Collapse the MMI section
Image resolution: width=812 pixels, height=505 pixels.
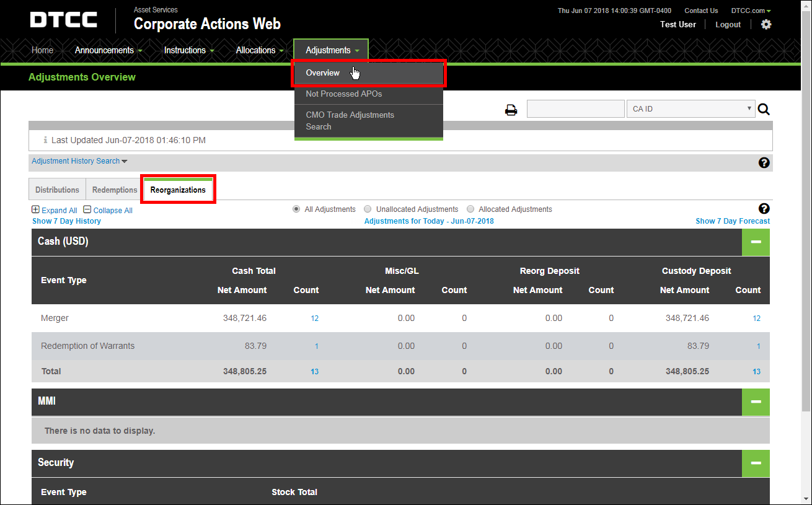click(756, 402)
